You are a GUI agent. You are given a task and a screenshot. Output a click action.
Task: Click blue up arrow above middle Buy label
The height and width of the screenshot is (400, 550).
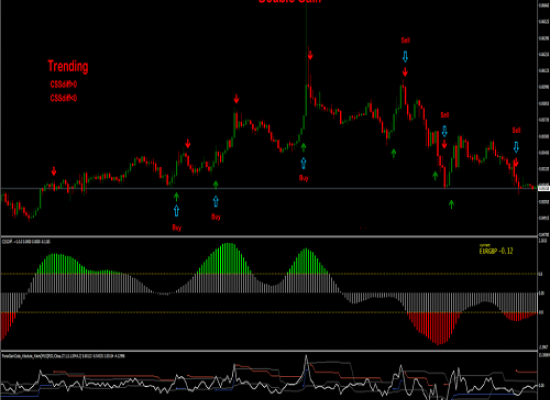(x=216, y=201)
